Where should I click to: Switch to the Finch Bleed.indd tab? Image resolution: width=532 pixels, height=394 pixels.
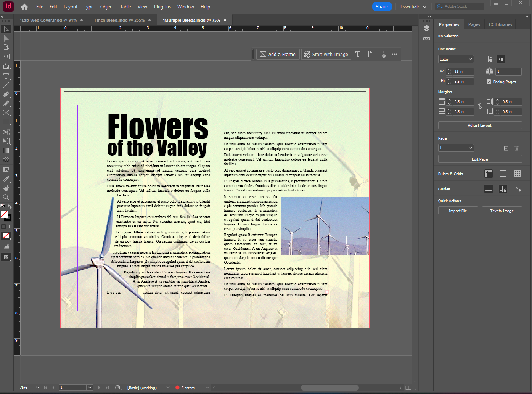coord(119,20)
